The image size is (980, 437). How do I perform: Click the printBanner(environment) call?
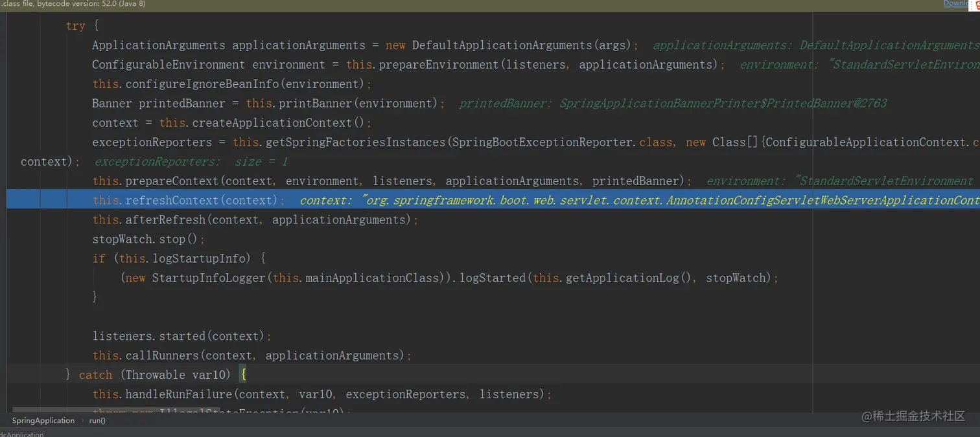pyautogui.click(x=359, y=104)
